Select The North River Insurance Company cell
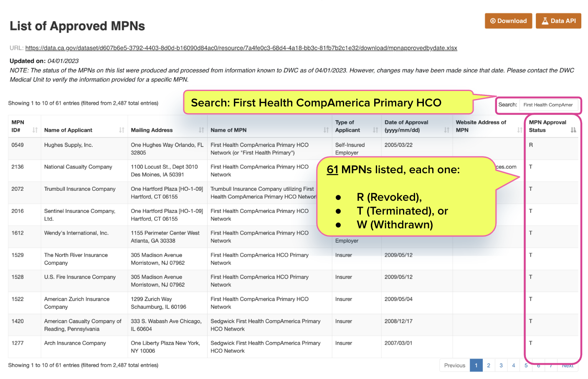 pyautogui.click(x=84, y=259)
